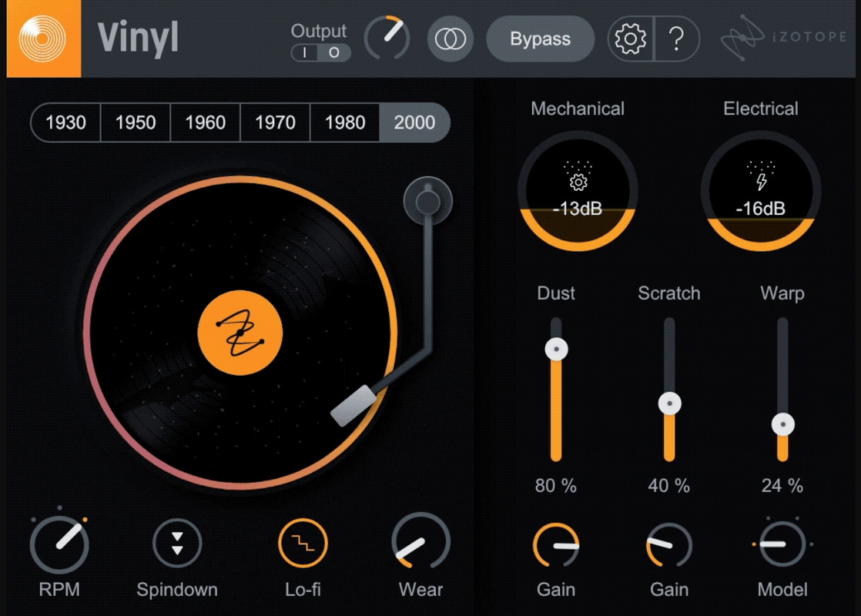This screenshot has height=616, width=861.
Task: Click the Dust label
Action: (556, 293)
